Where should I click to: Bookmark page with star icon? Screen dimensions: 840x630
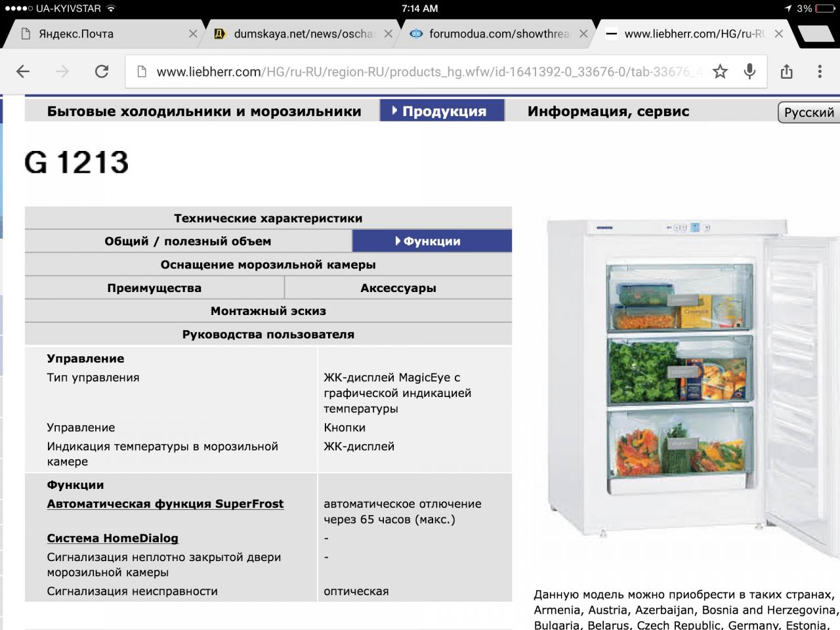pos(720,72)
